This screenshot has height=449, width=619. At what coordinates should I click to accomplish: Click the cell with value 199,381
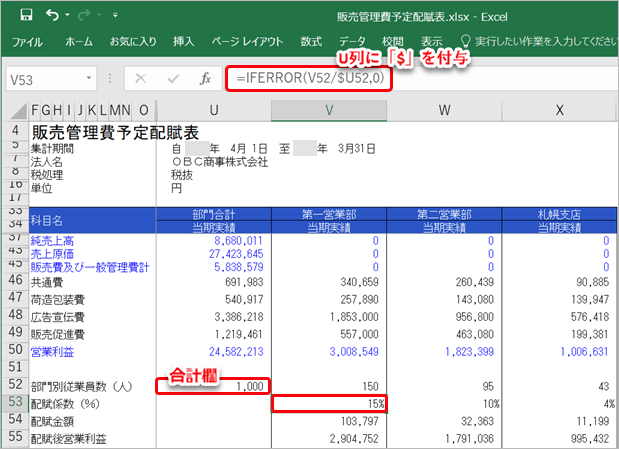[589, 334]
